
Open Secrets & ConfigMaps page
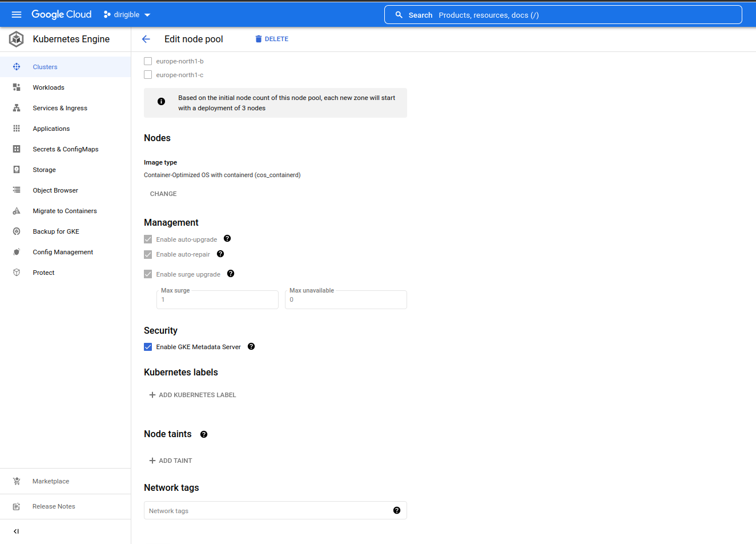[66, 149]
